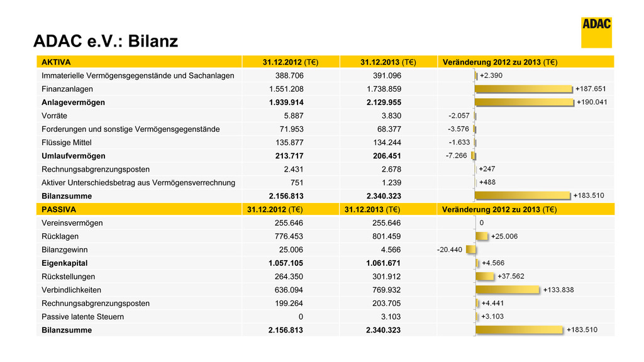
Task: Click the 'Rückstellungen' row label
Action: pyautogui.click(x=68, y=277)
